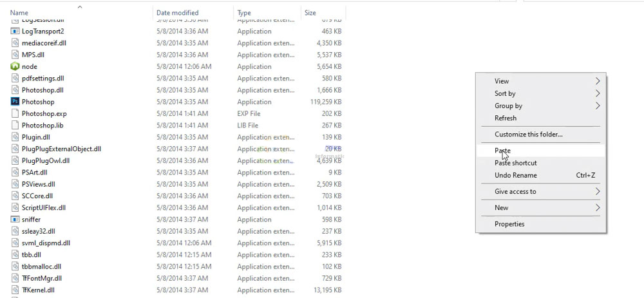Click the Photoshop.exp blank file icon
644x298 pixels.
point(15,113)
